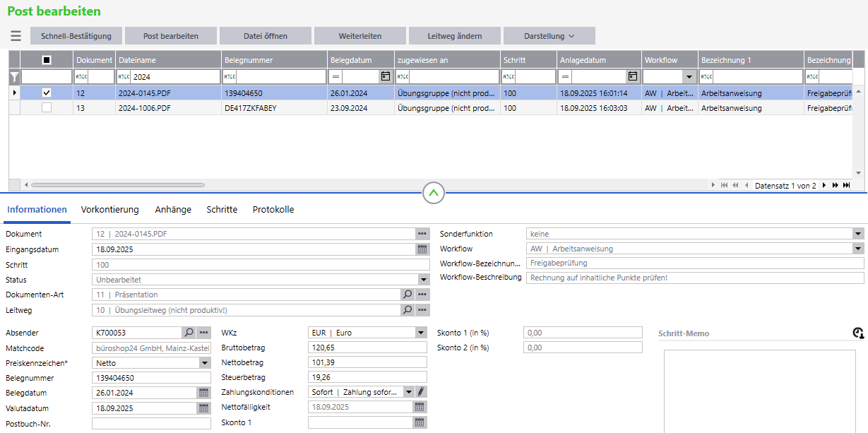Image resolution: width=868 pixels, height=433 pixels.
Task: Expand the Darstellung dropdown button
Action: tap(549, 36)
